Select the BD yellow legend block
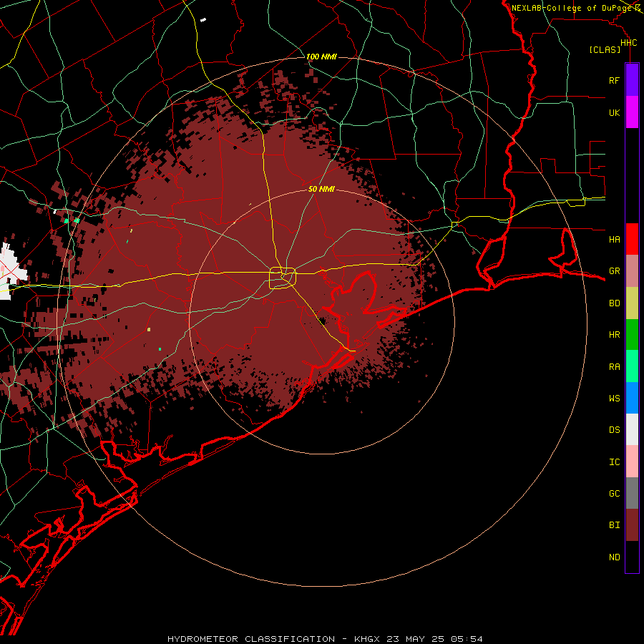The height and width of the screenshot is (644, 644). pos(632,303)
